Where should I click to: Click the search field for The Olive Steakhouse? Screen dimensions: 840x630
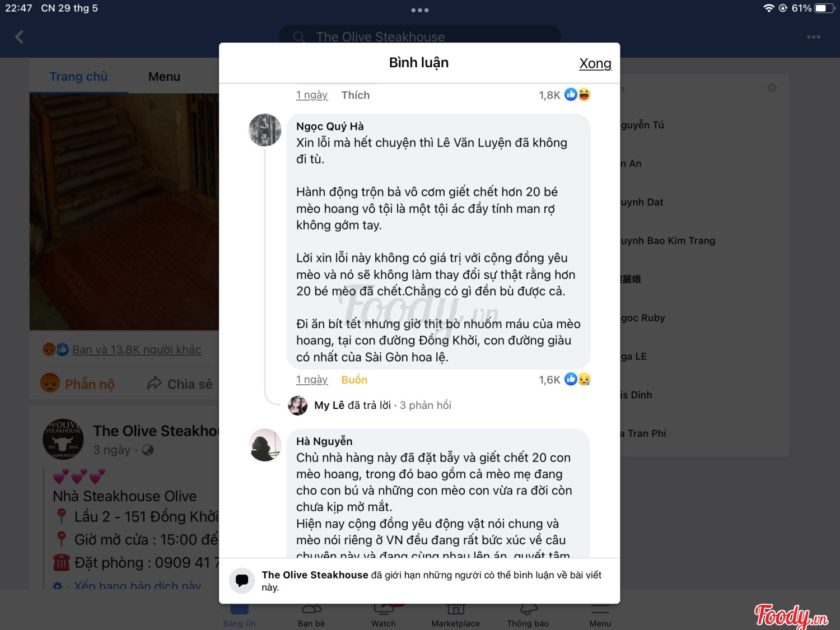[419, 36]
